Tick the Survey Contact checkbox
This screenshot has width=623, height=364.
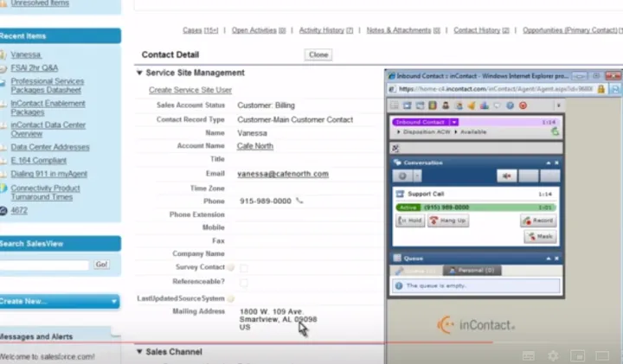click(x=244, y=268)
